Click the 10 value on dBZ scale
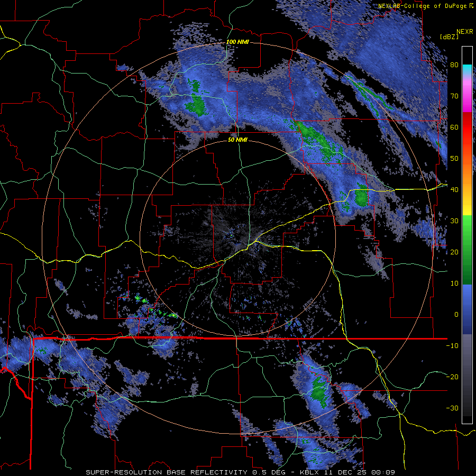Viewport: 476px width, 476px height. pyautogui.click(x=454, y=283)
